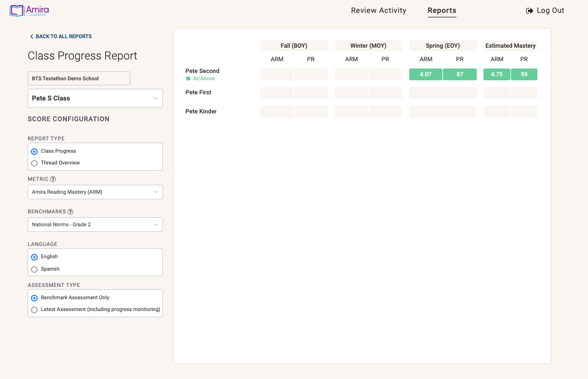Click Pete Second's Spring ARM score 4.07
This screenshot has height=379, width=588.
click(426, 74)
